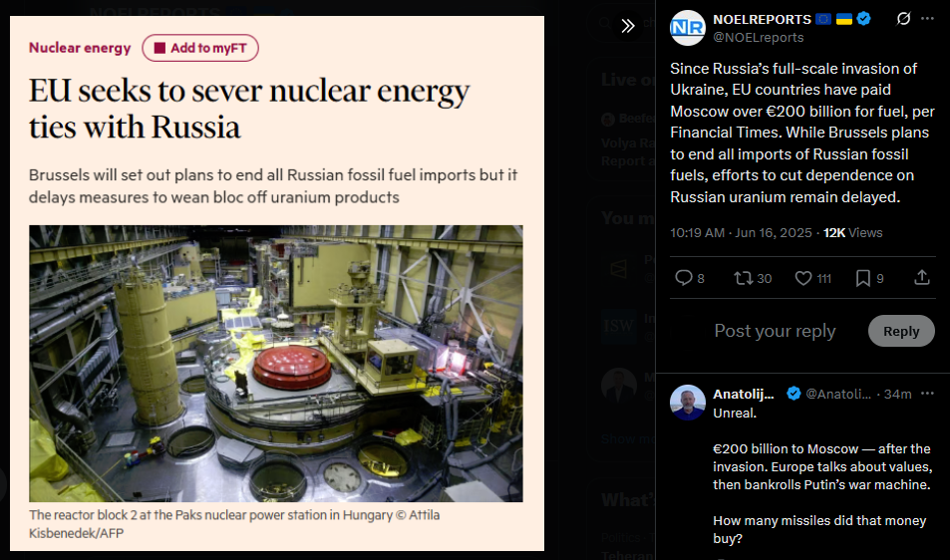Viewport: 950px width, 560px height.
Task: Open more options on Anatolij's reply
Action: 928,394
